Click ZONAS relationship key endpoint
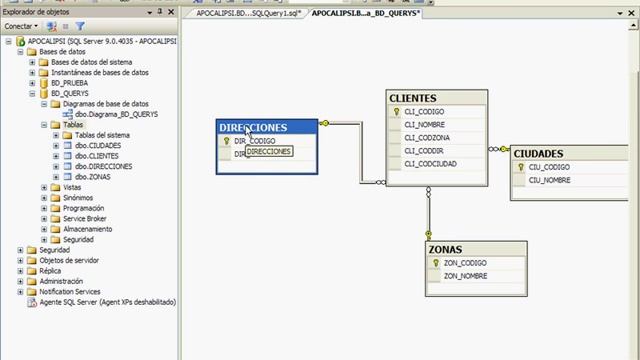 click(x=428, y=235)
